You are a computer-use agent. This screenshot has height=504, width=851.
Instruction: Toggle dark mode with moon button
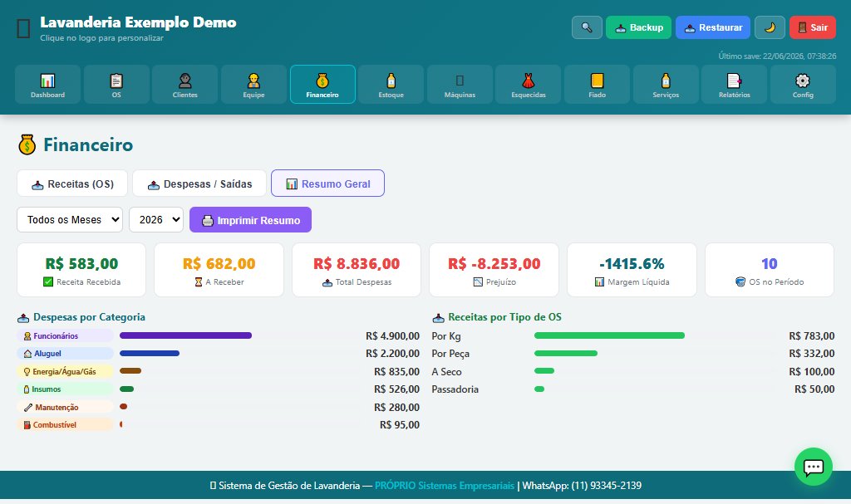[770, 27]
